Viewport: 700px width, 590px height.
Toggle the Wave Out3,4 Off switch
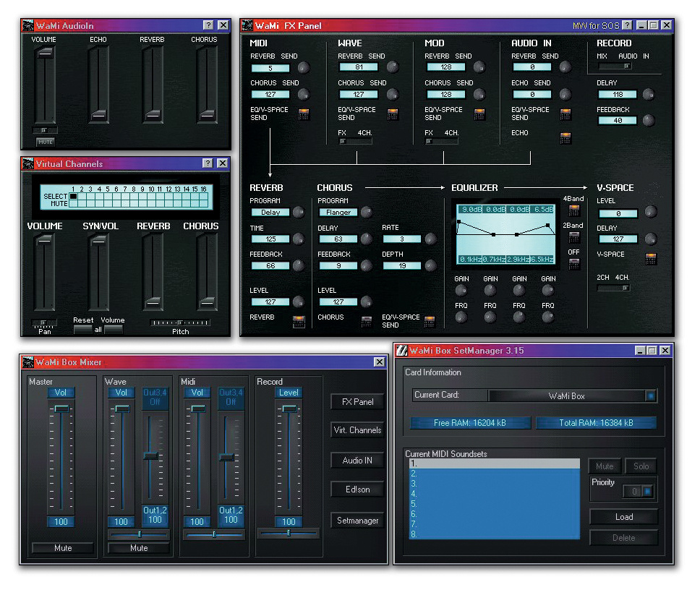(155, 397)
